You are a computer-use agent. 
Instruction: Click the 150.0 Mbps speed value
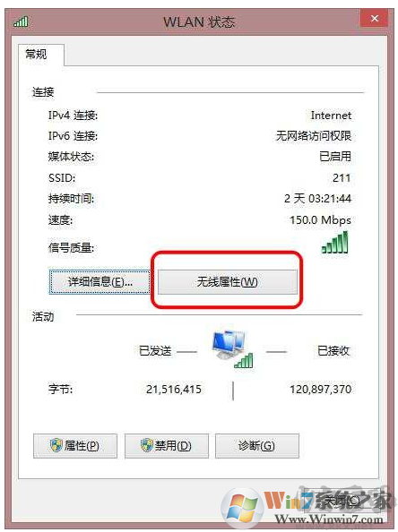point(320,219)
